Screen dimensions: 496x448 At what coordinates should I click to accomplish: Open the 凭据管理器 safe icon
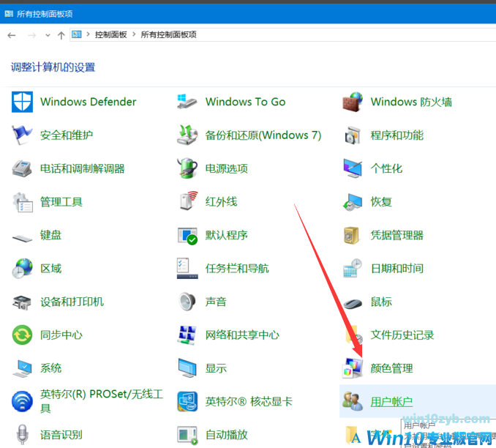point(351,235)
